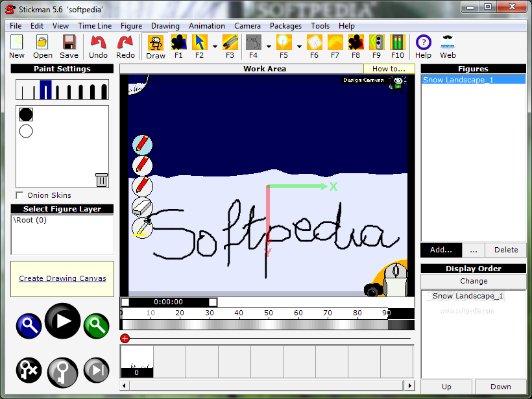Step to next frame button

pos(97,370)
